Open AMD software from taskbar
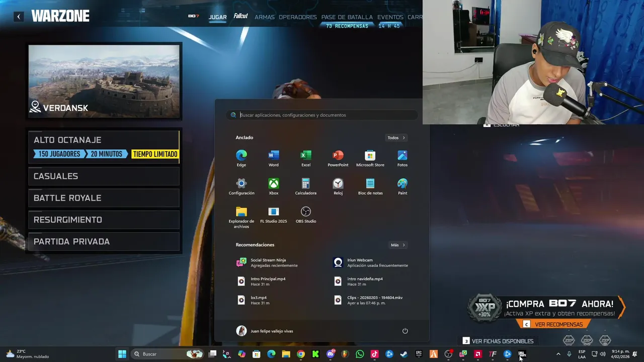The image size is (644, 362). [x=478, y=354]
